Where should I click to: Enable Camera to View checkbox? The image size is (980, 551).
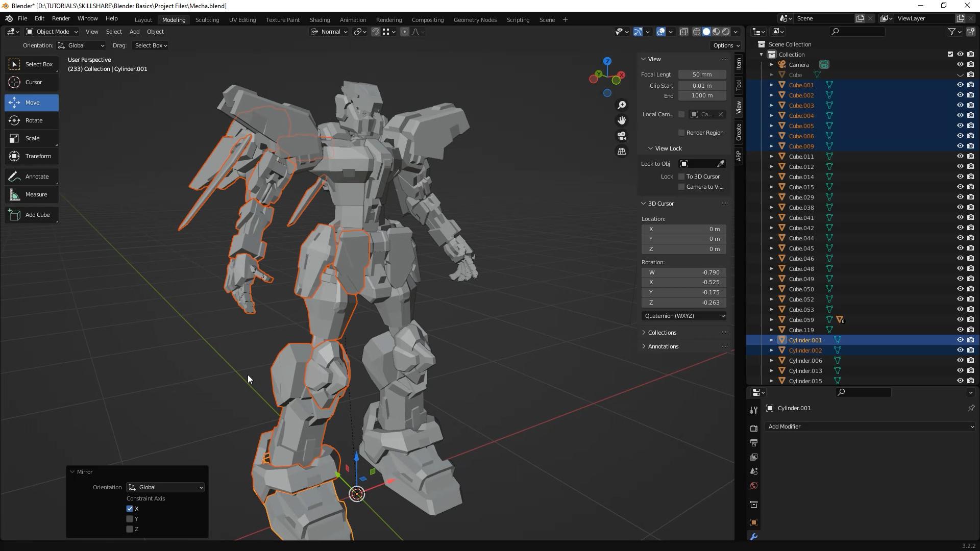click(x=681, y=187)
